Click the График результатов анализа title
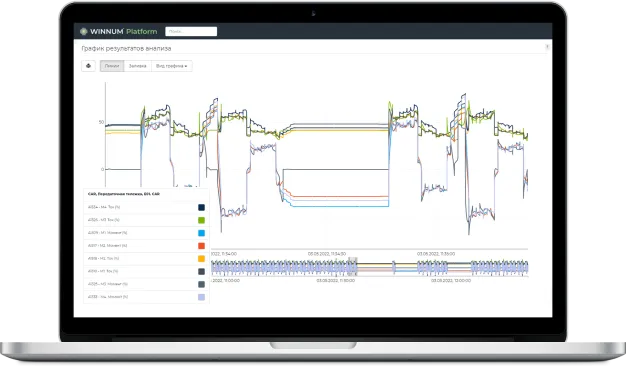626x366 pixels. (126, 48)
